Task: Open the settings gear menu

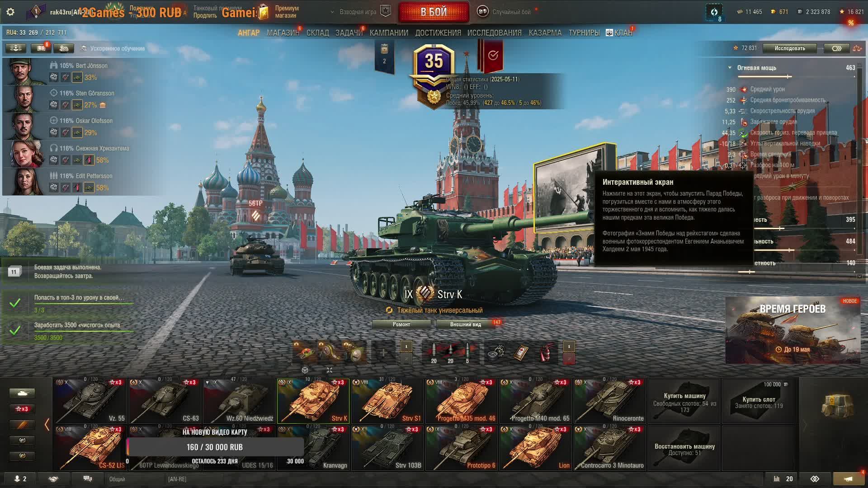Action: (x=10, y=12)
